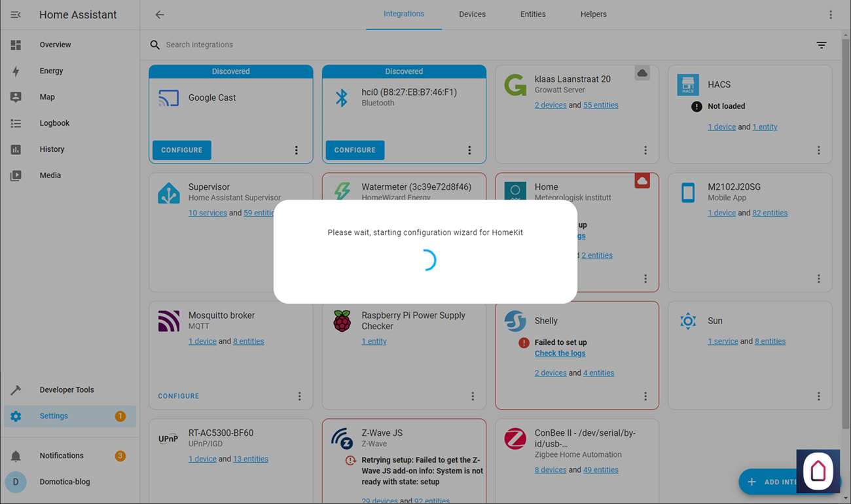The height and width of the screenshot is (504, 851).
Task: Open the Overview dashboard icon
Action: click(x=16, y=45)
